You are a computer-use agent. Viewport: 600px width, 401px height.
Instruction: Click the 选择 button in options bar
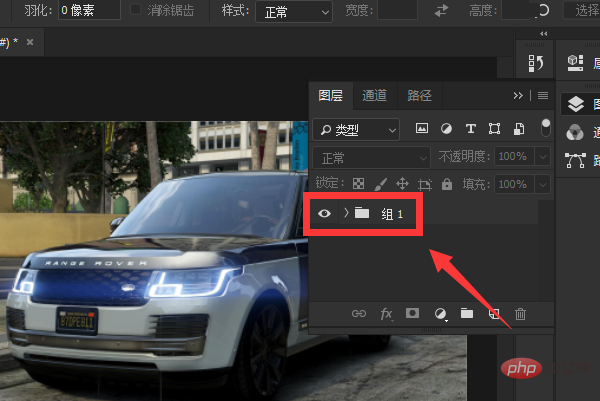point(582,10)
